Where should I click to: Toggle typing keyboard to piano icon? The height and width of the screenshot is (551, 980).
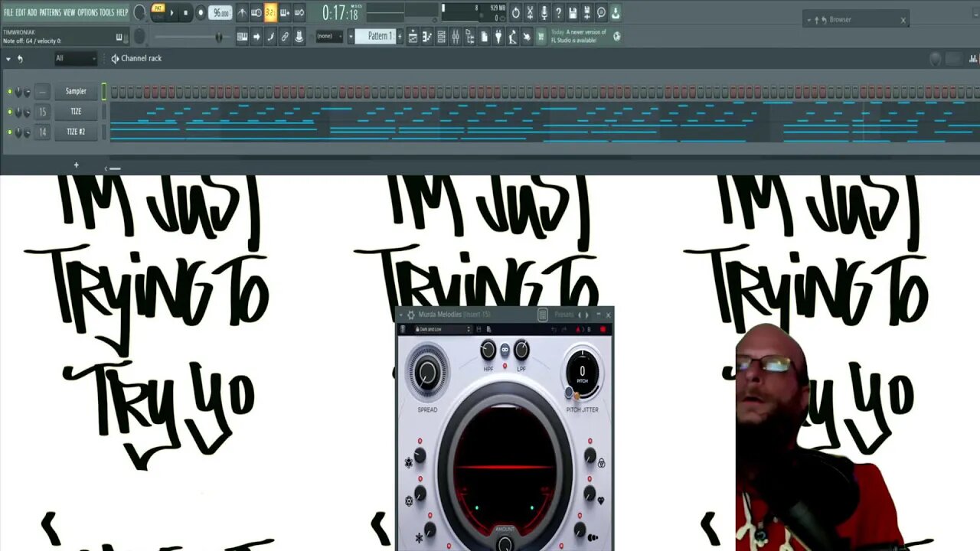click(x=242, y=37)
